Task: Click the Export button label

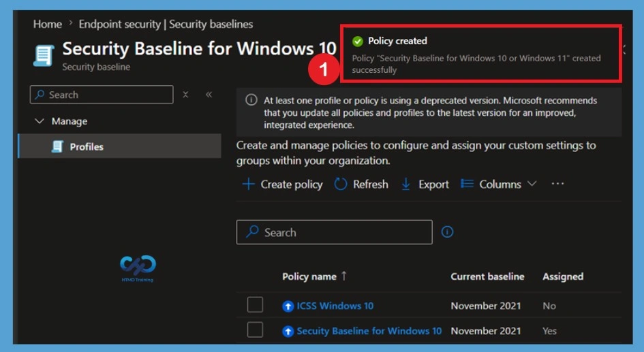Action: point(433,185)
